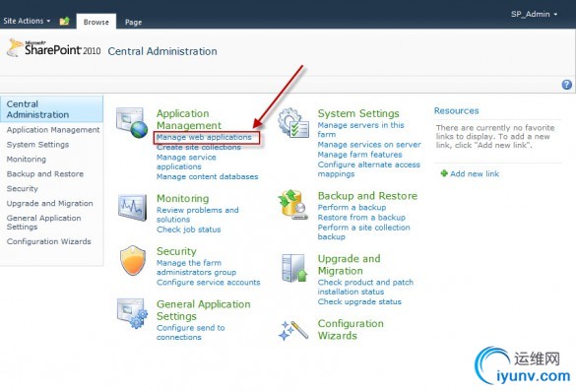Viewport: 576px width, 392px height.
Task: Click the Central Administration page title
Action: click(162, 51)
